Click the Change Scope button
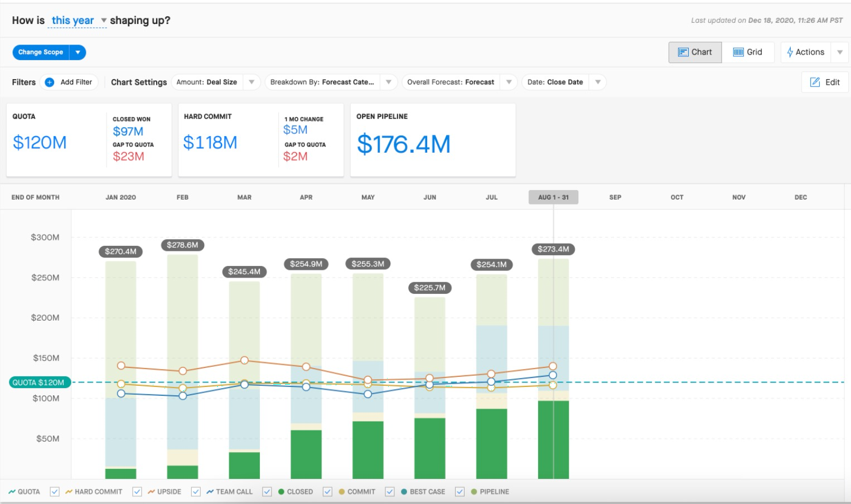 41,52
